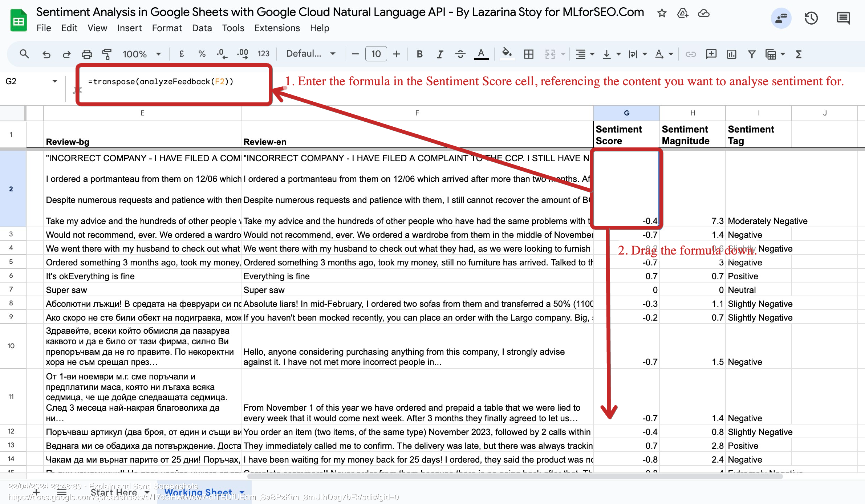865x504 pixels.
Task: Format as percent icon
Action: 202,54
